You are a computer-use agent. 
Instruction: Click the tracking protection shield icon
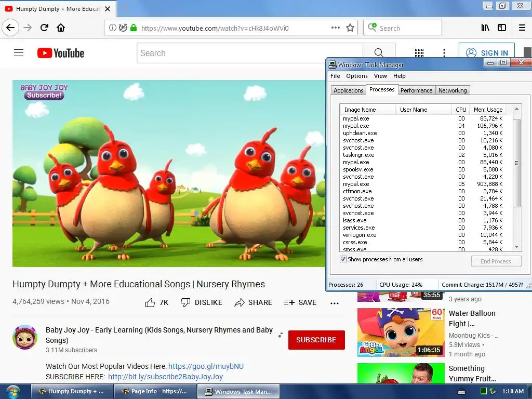click(x=123, y=28)
